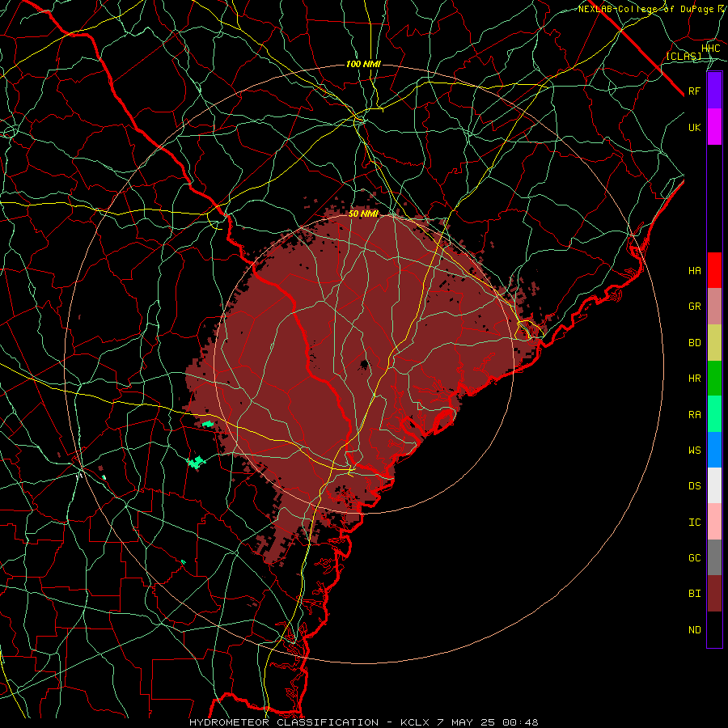Click the WS blue legend swatch
This screenshot has width=728, height=728.
pos(714,450)
